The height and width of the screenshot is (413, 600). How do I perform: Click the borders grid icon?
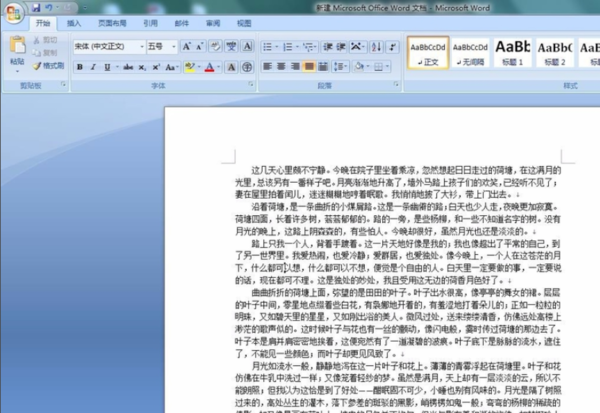pos(378,67)
